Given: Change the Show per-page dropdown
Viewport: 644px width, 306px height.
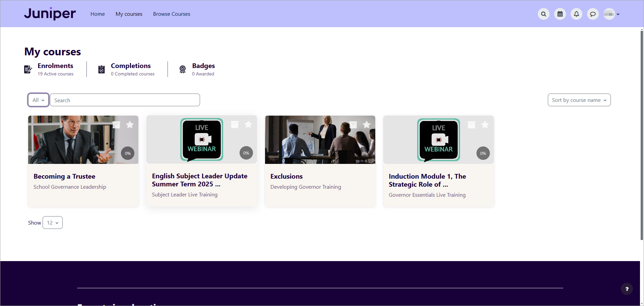Looking at the screenshot, I should [x=52, y=222].
